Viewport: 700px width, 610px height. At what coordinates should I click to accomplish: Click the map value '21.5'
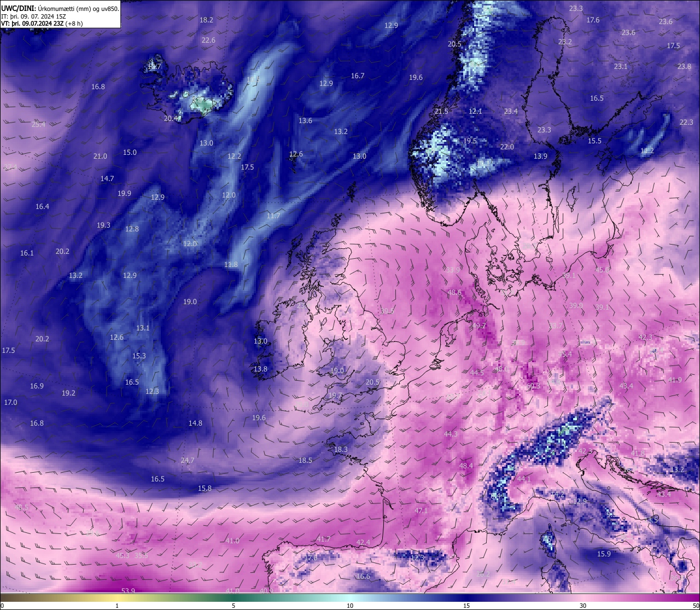tap(441, 111)
